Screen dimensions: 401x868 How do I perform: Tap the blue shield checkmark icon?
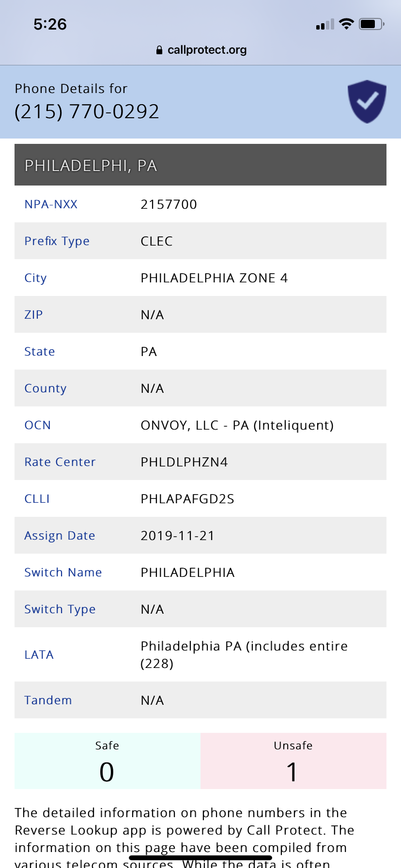pos(367,102)
